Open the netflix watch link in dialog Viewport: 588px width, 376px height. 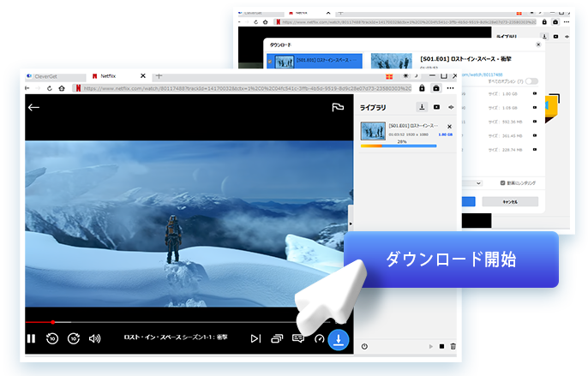[x=483, y=75]
